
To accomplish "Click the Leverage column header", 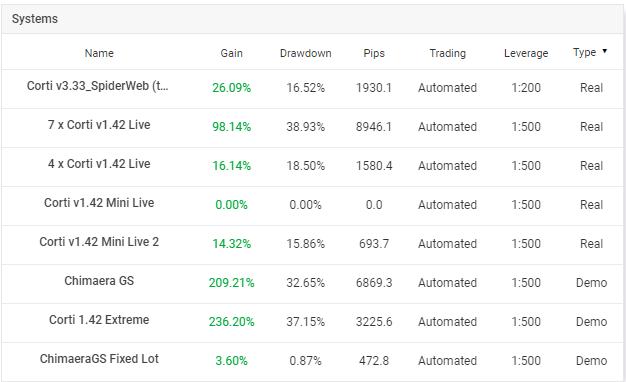I will pos(526,53).
